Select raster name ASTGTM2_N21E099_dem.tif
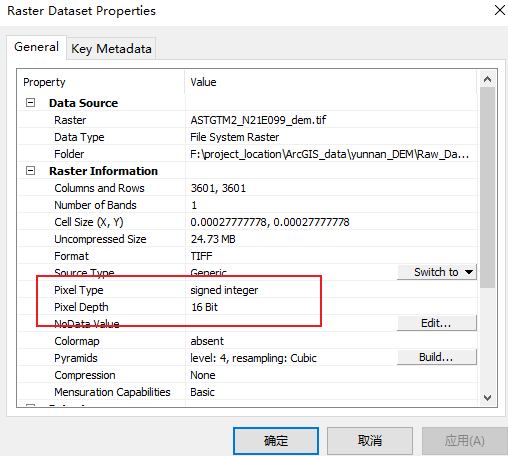Image resolution: width=508 pixels, height=456 pixels. pyautogui.click(x=258, y=120)
